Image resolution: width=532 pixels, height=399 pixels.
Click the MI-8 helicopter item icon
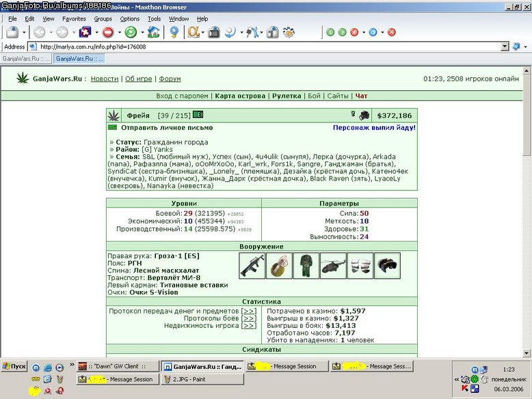tap(333, 266)
